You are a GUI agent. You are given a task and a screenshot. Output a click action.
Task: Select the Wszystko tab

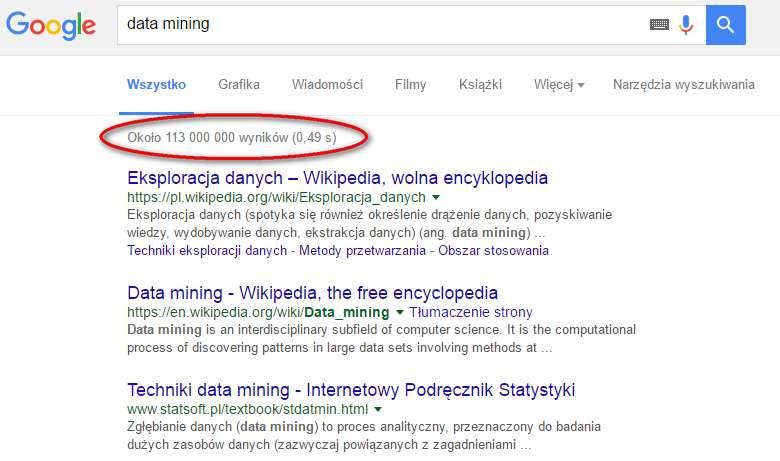(x=156, y=85)
